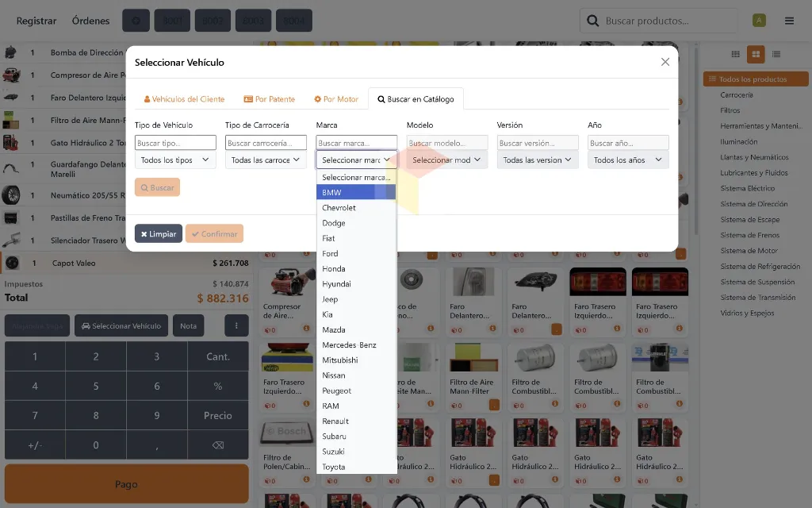
Task: Select Carrocería category
Action: [x=737, y=95]
